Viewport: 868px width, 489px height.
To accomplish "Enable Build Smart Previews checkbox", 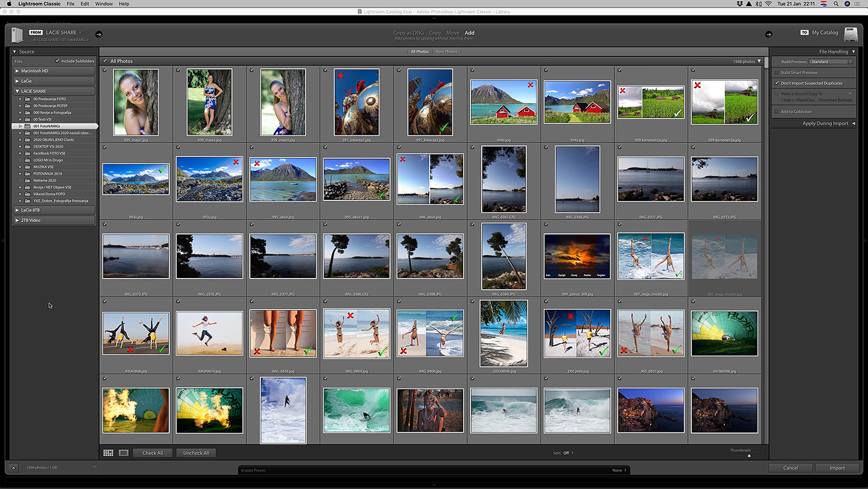I will coord(777,73).
